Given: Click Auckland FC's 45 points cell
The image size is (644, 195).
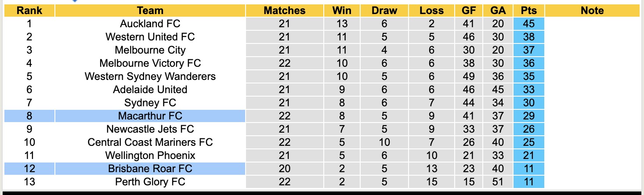Looking at the screenshot, I should click(528, 24).
